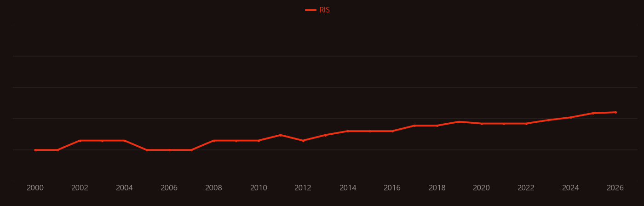
Task: Click the 2002 x-axis label
Action: (80, 188)
